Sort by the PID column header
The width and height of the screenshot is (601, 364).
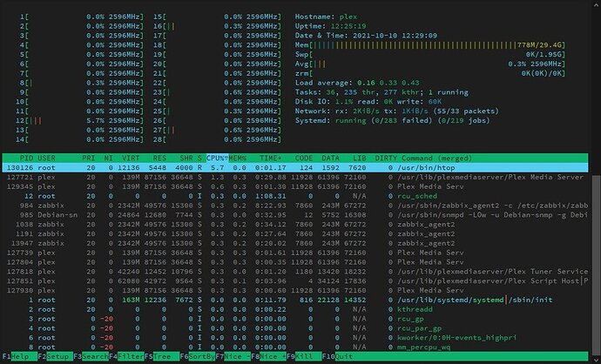(26, 158)
